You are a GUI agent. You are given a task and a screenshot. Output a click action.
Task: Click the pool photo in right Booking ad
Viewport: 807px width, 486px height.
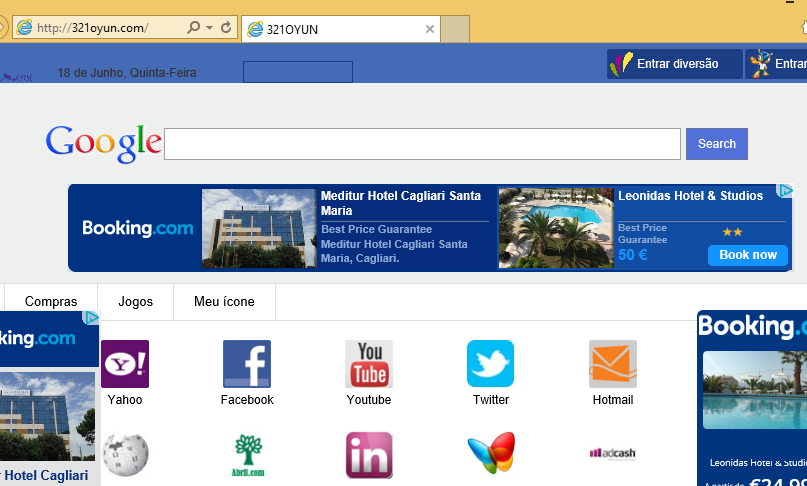coord(755,390)
